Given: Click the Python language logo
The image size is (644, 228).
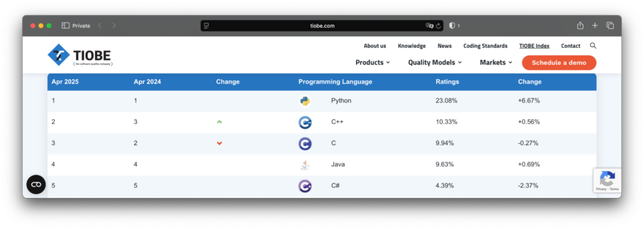Looking at the screenshot, I should [x=305, y=101].
